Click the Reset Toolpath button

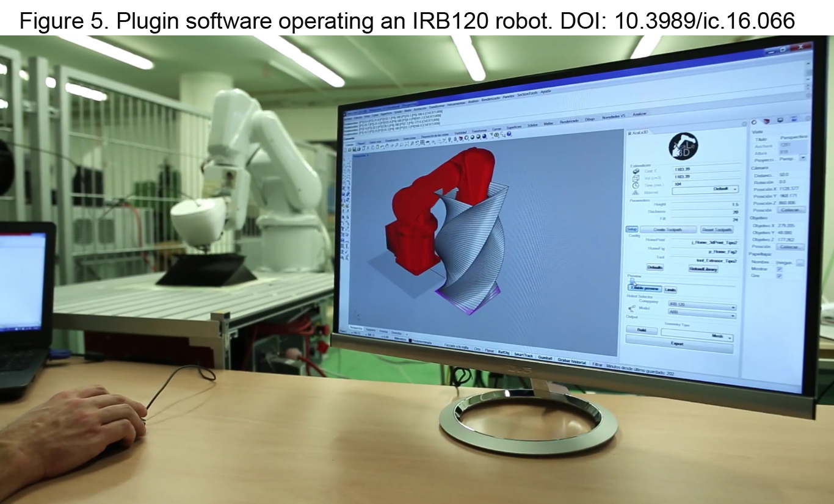coord(717,229)
